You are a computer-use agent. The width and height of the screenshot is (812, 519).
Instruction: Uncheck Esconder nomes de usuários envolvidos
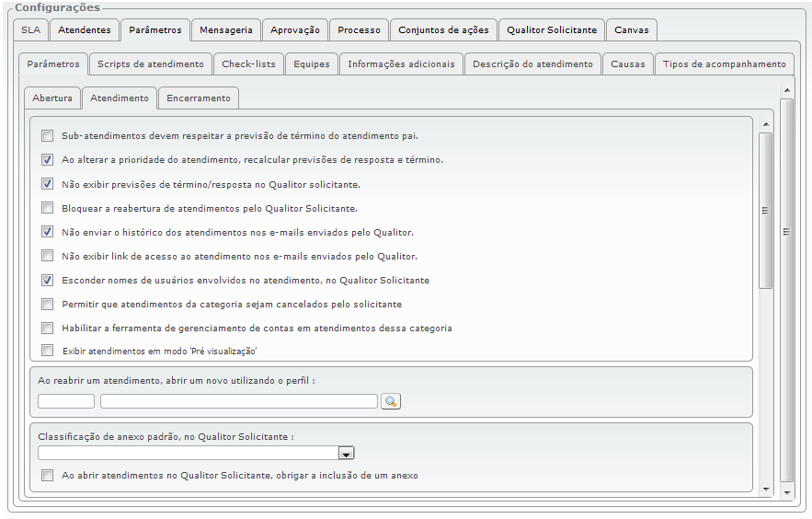pyautogui.click(x=47, y=281)
